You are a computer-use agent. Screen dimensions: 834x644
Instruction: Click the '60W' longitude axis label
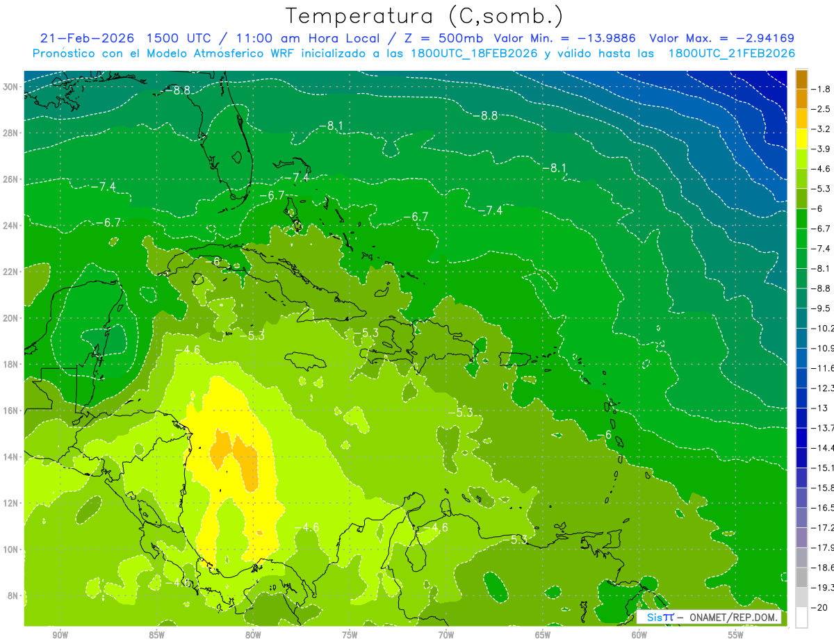pos(639,635)
